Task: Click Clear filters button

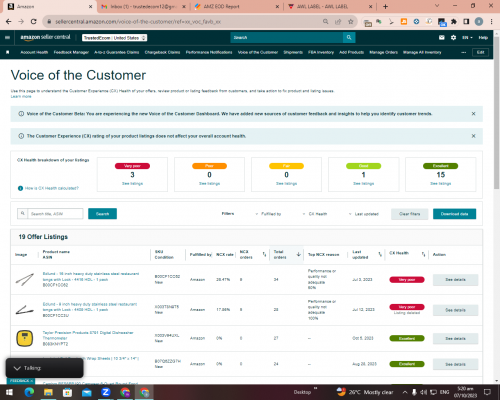Action: point(410,214)
